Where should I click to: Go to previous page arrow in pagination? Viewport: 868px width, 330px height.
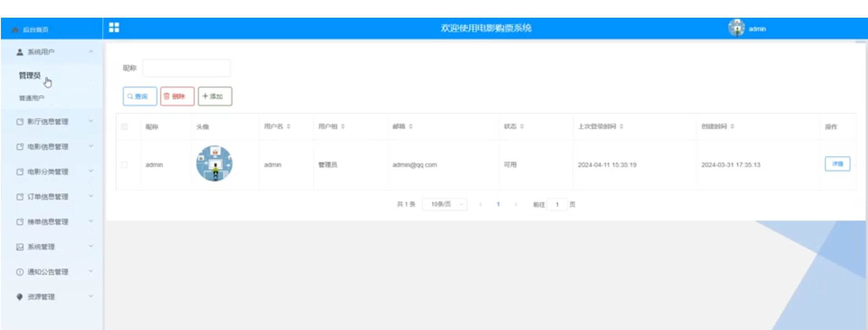pos(480,204)
